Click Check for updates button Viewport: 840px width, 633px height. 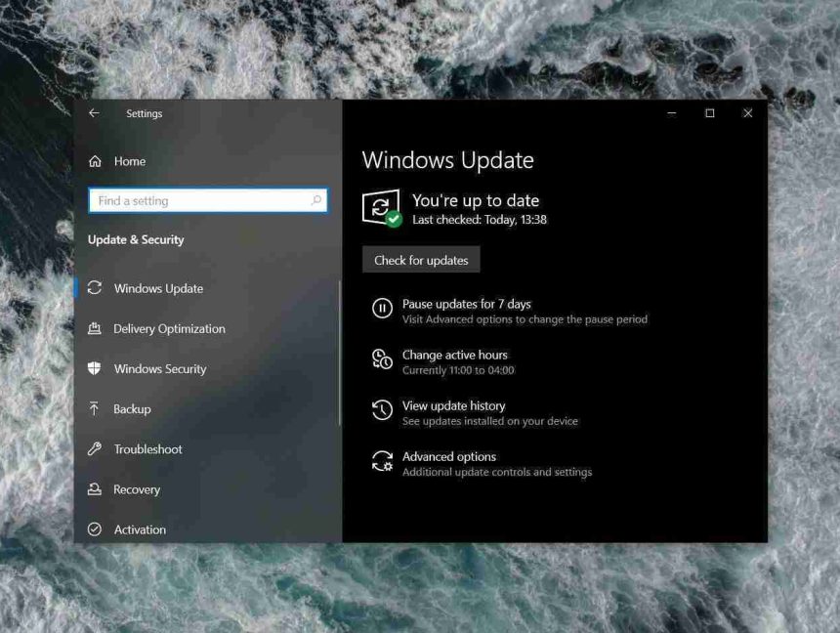click(421, 260)
